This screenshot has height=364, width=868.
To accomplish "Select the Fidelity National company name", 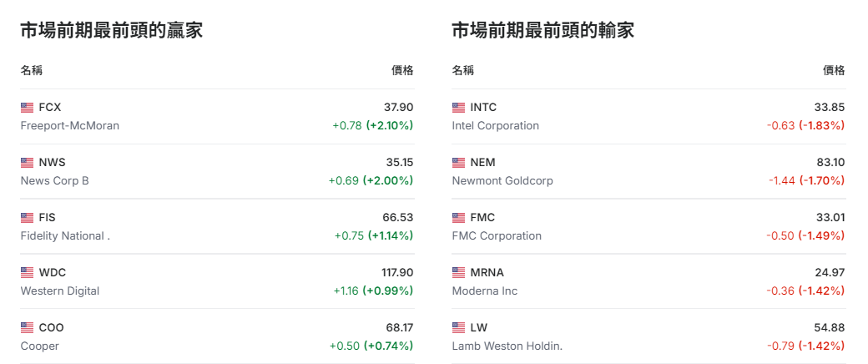I will [x=65, y=236].
